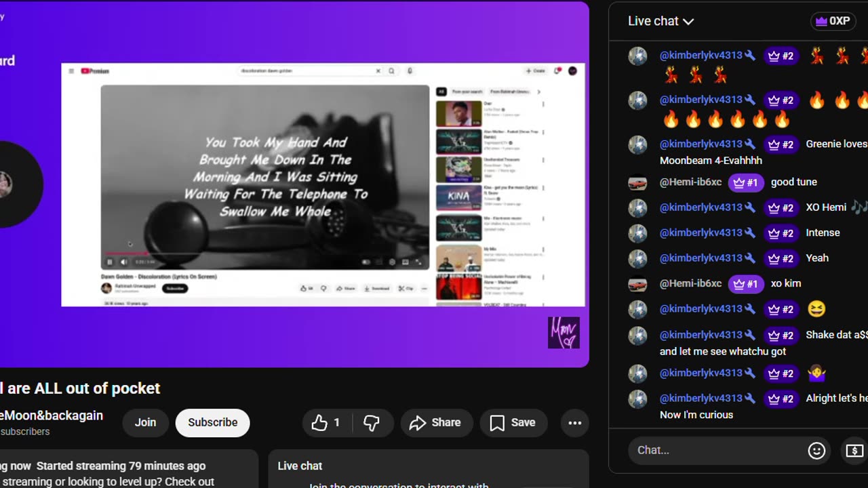This screenshot has width=868, height=488.
Task: Click the laughing face emoji message
Action: (x=817, y=309)
